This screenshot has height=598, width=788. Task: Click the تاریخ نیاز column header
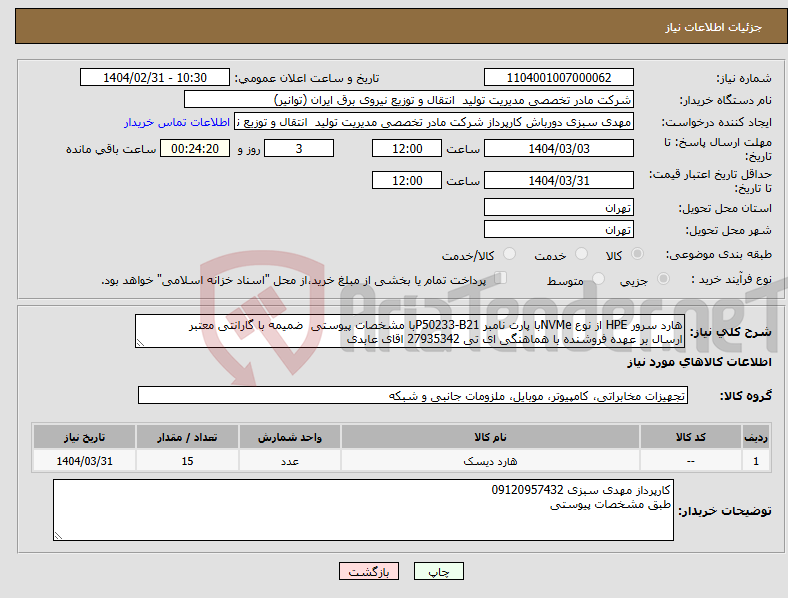coord(84,437)
